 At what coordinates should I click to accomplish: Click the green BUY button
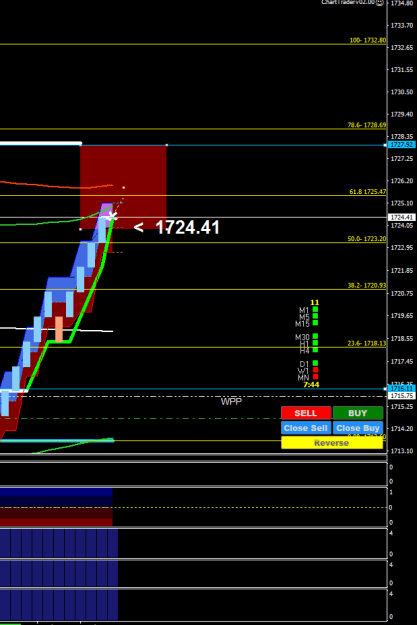click(x=358, y=413)
